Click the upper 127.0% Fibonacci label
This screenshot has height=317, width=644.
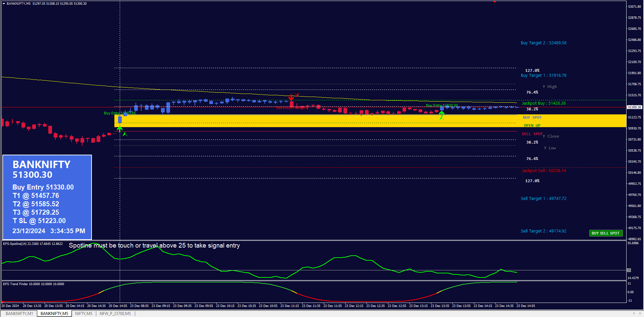(532, 70)
